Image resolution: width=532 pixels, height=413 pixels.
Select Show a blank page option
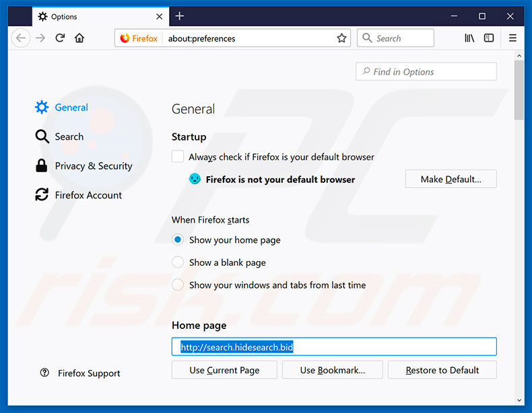pyautogui.click(x=178, y=262)
